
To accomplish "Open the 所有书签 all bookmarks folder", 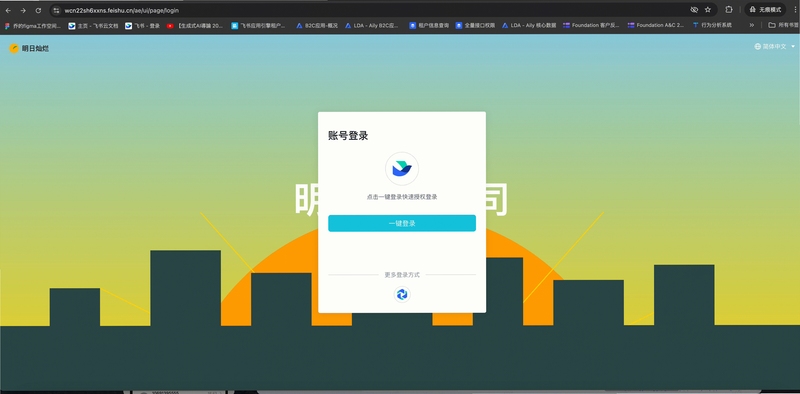I will coord(783,25).
